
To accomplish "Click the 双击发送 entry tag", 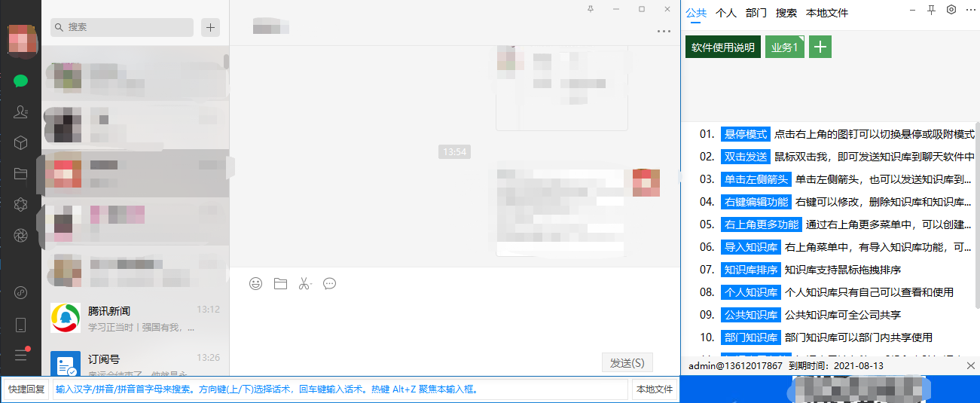I will (746, 157).
